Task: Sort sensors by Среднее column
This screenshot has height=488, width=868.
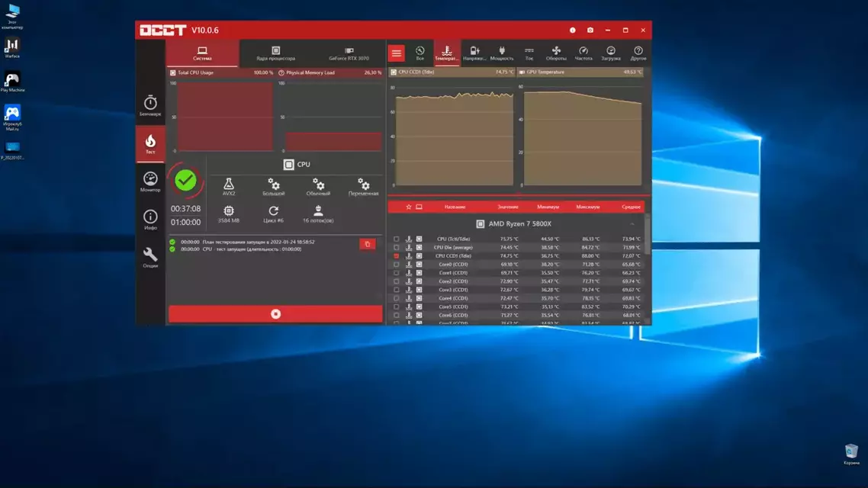Action: click(631, 207)
